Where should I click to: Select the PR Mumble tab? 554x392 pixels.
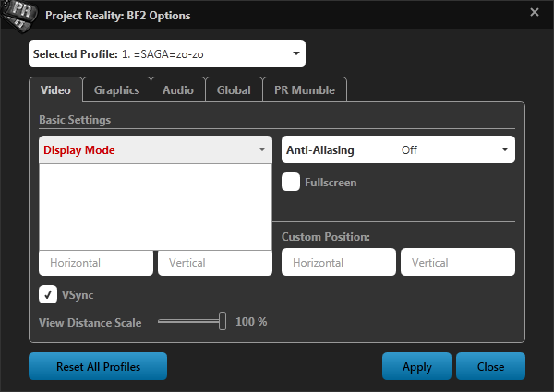coord(305,90)
